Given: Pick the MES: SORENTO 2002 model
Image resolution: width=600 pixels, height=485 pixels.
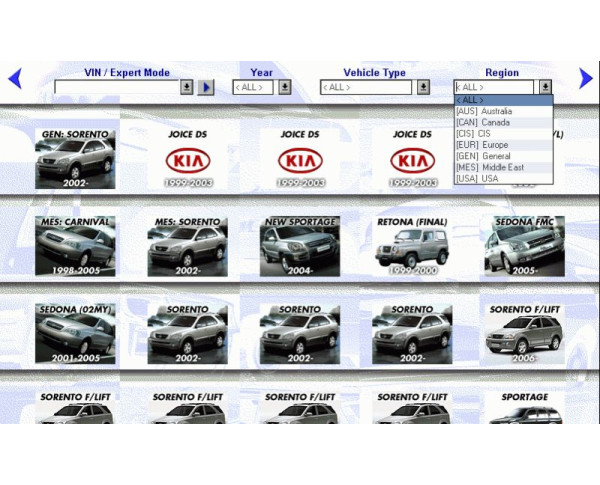Looking at the screenshot, I should (x=187, y=246).
